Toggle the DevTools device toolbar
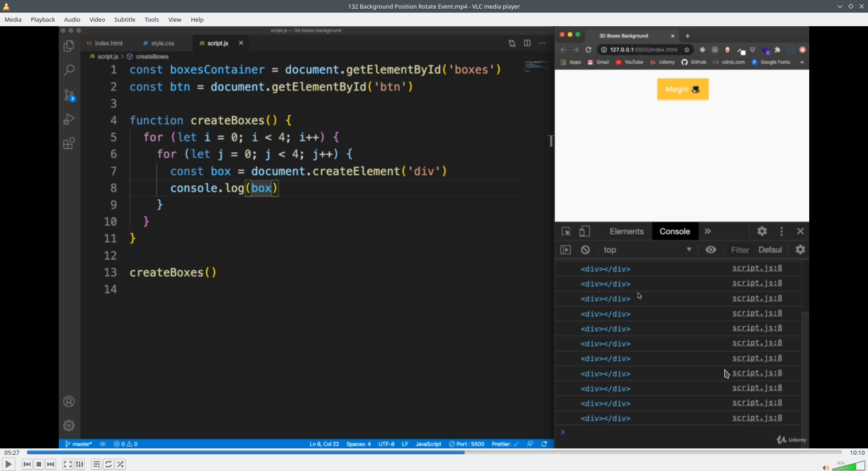 click(x=585, y=231)
